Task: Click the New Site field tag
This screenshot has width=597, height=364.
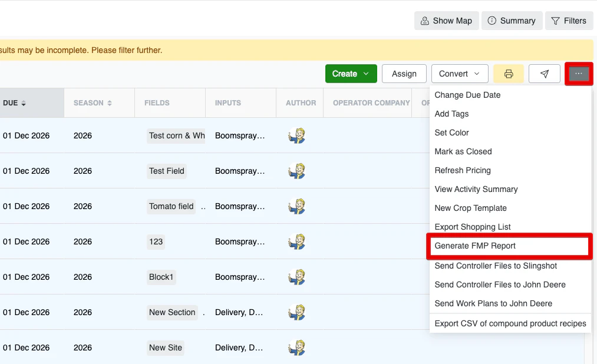Action: pos(166,348)
